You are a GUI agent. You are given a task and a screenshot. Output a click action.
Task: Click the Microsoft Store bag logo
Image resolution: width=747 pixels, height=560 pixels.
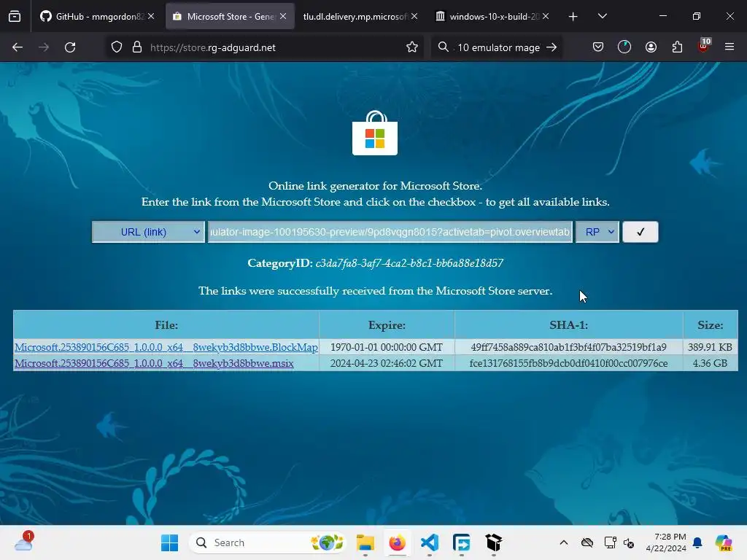coord(375,133)
